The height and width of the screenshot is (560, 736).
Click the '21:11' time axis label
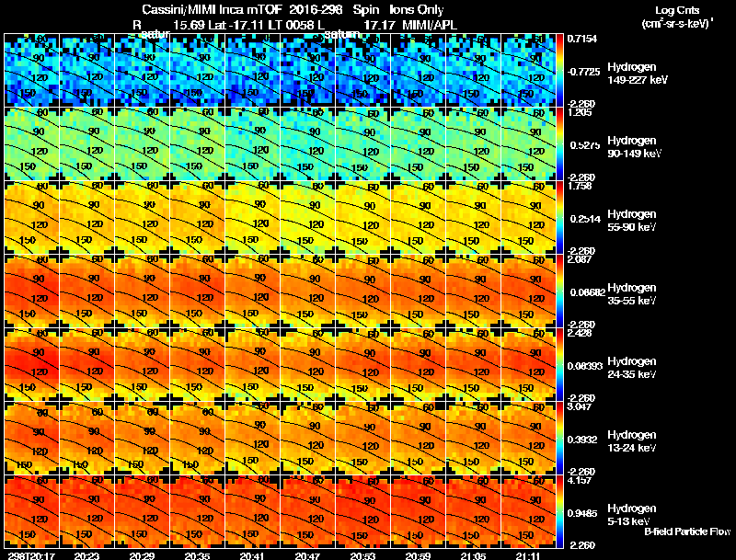coord(528,555)
